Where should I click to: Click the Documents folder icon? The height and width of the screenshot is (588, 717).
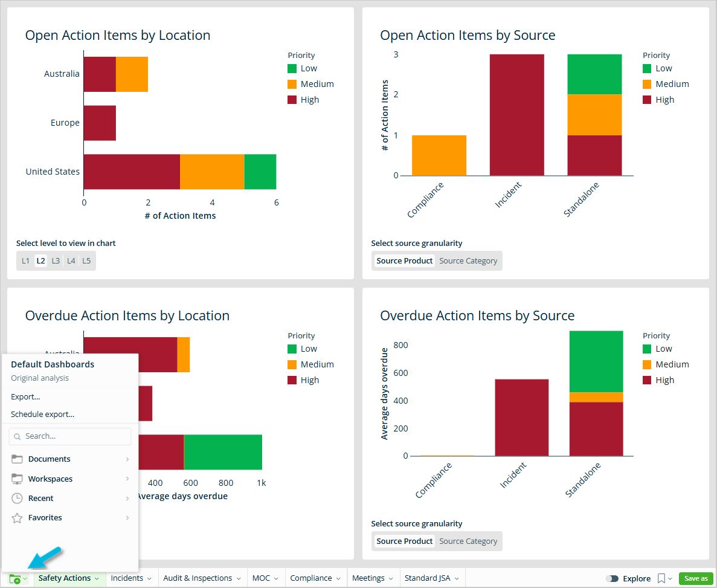17,459
